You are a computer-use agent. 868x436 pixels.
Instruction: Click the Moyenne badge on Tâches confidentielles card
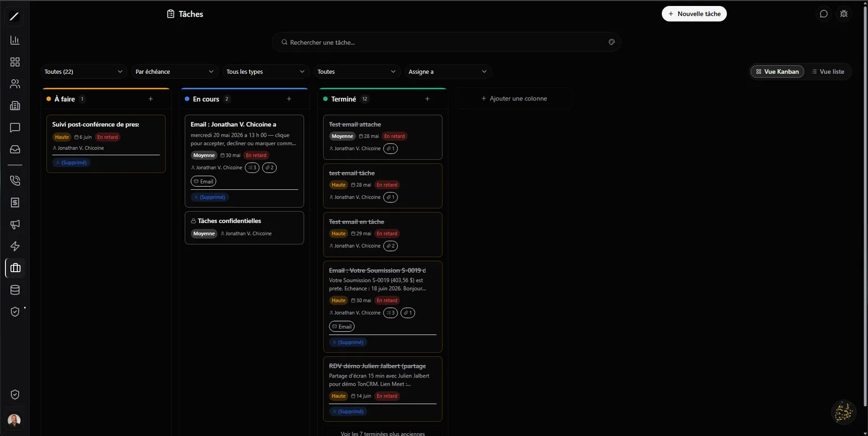coord(204,234)
